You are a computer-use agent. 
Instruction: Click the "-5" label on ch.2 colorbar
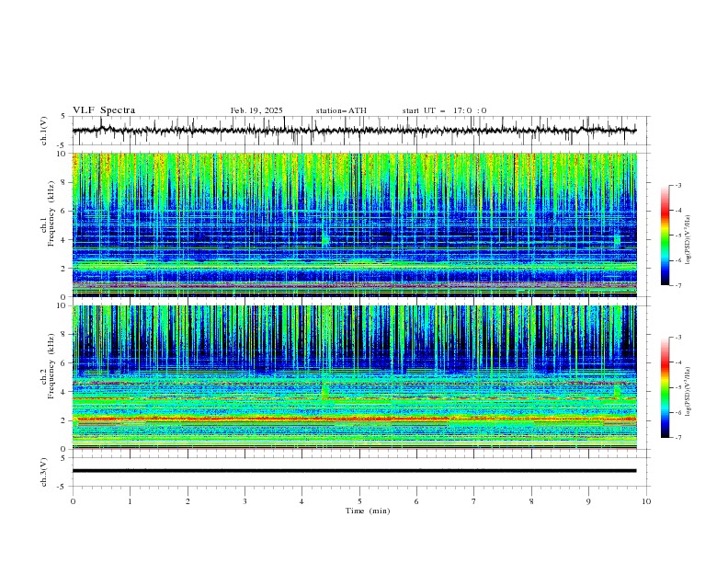click(677, 387)
